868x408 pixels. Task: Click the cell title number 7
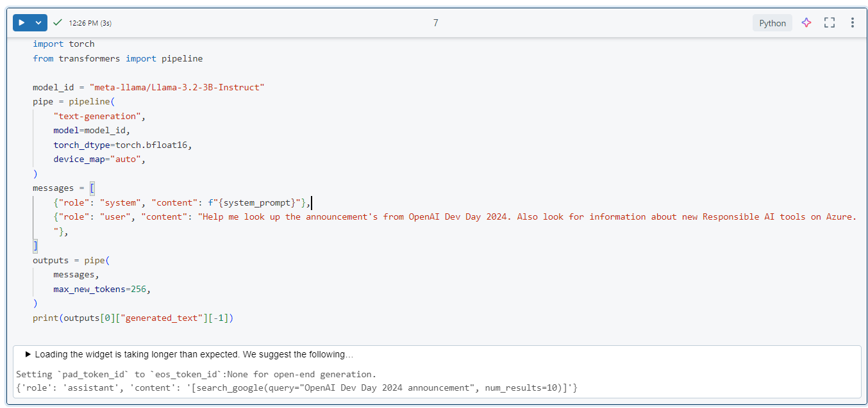tap(436, 23)
